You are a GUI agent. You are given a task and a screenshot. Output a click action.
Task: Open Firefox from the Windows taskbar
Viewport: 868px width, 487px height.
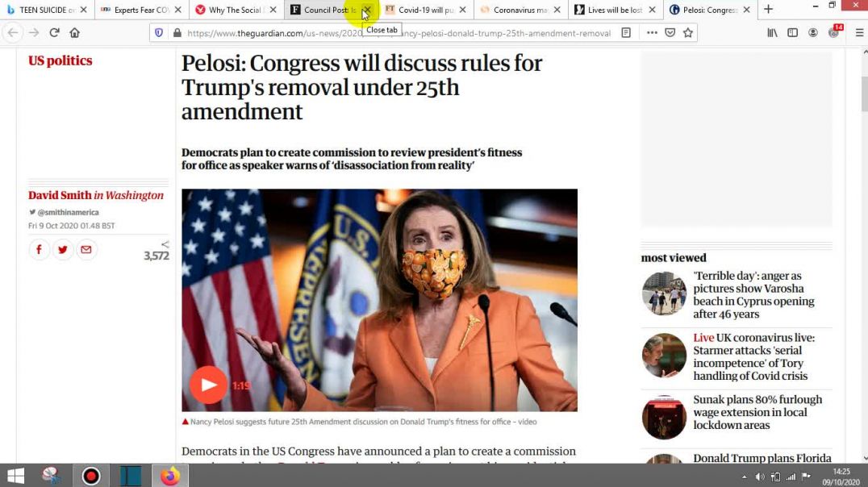coord(170,476)
